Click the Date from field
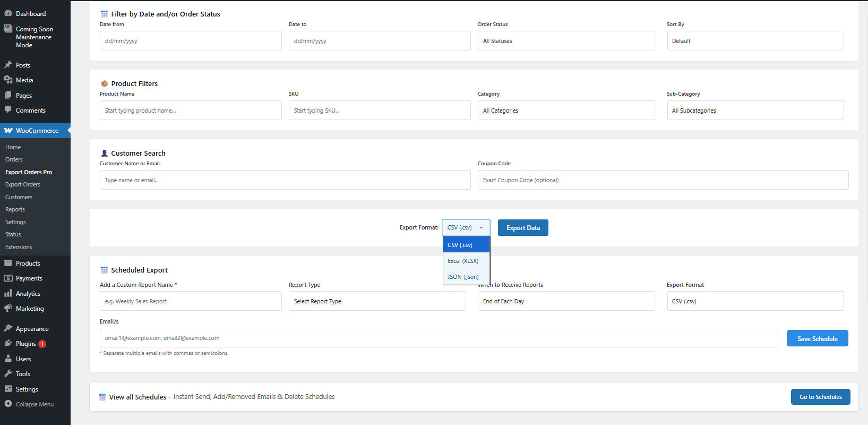 (x=191, y=41)
